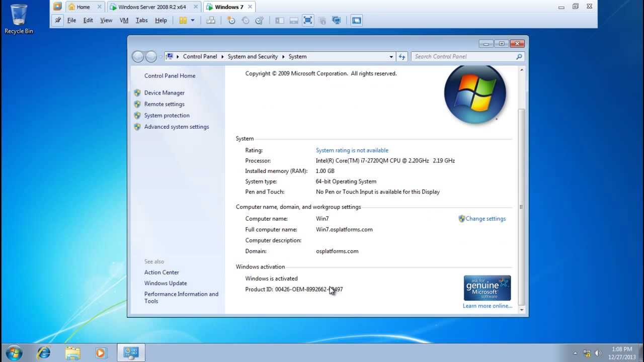Click System rating is not available link
The height and width of the screenshot is (362, 644).
[352, 150]
